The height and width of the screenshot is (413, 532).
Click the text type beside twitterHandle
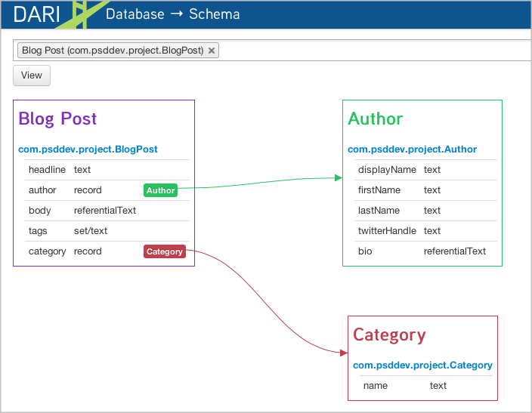432,231
